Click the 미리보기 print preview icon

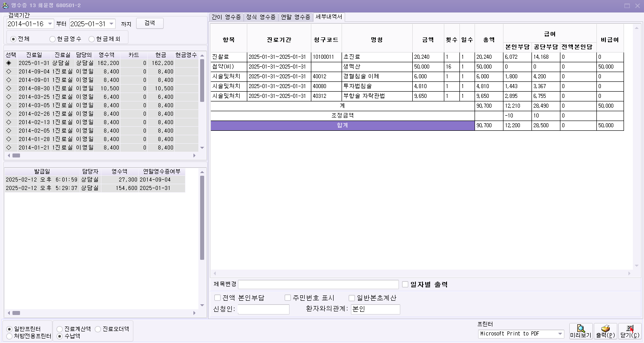(581, 331)
